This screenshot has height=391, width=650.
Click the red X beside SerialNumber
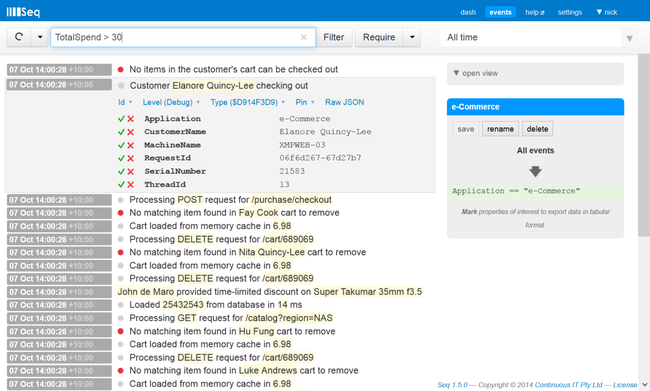(131, 171)
